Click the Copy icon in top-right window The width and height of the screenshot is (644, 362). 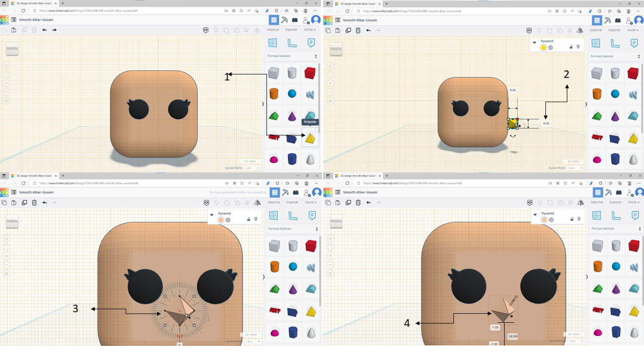(328, 30)
